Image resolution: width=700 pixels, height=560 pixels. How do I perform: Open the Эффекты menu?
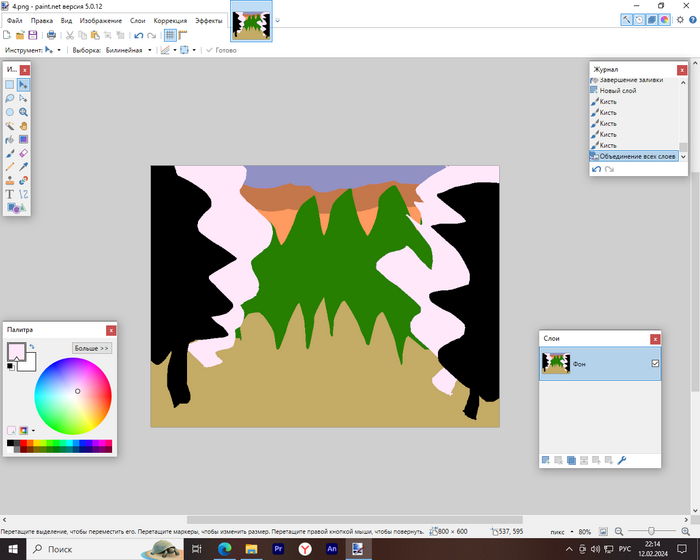click(x=208, y=20)
